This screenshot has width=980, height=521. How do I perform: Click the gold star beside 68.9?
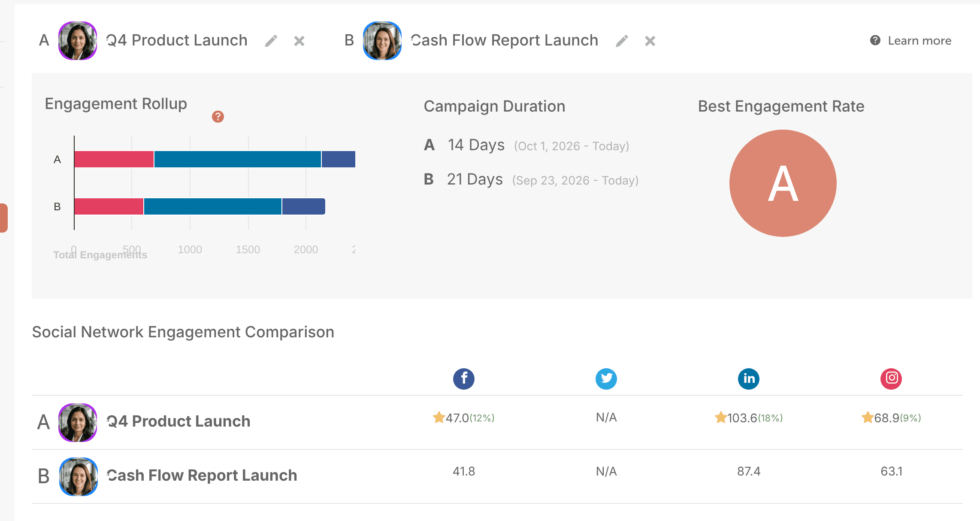coord(868,417)
